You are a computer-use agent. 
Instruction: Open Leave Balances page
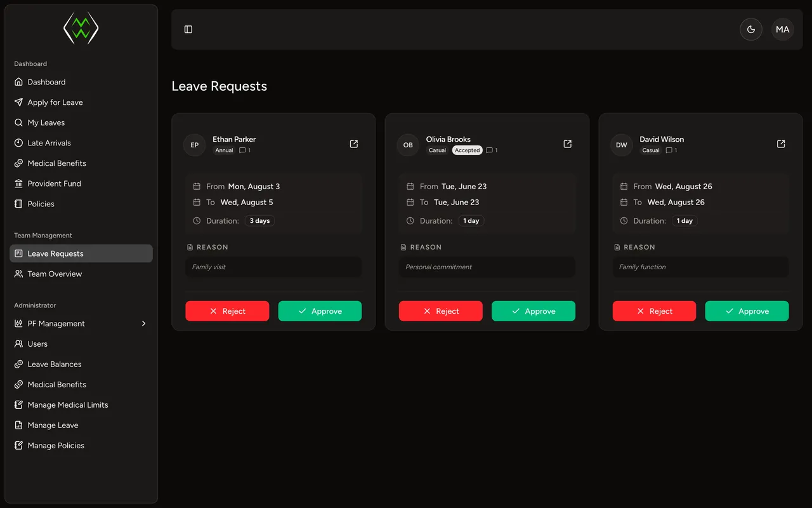pos(81,364)
